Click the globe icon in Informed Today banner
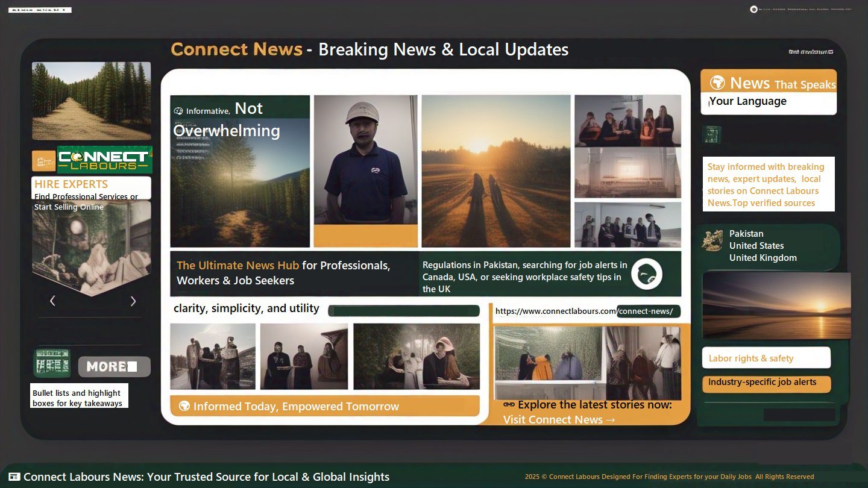The width and height of the screenshot is (868, 488). 184,406
